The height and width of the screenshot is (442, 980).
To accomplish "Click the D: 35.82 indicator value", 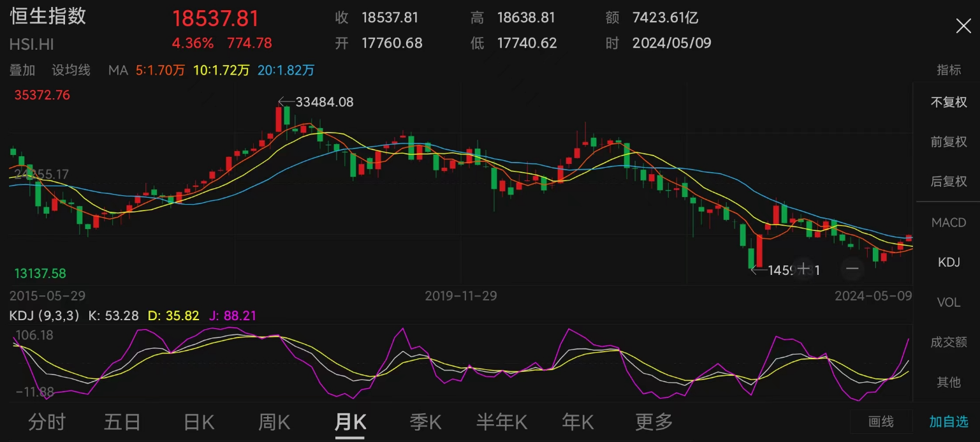I will click(173, 316).
